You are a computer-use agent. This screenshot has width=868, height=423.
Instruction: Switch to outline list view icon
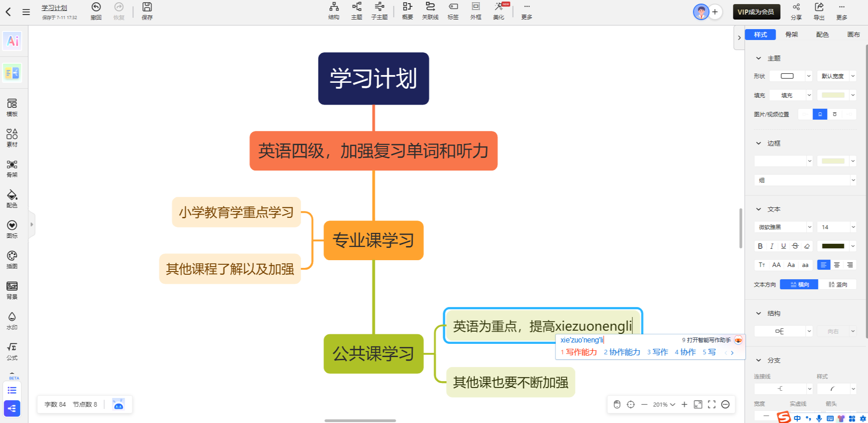12,390
